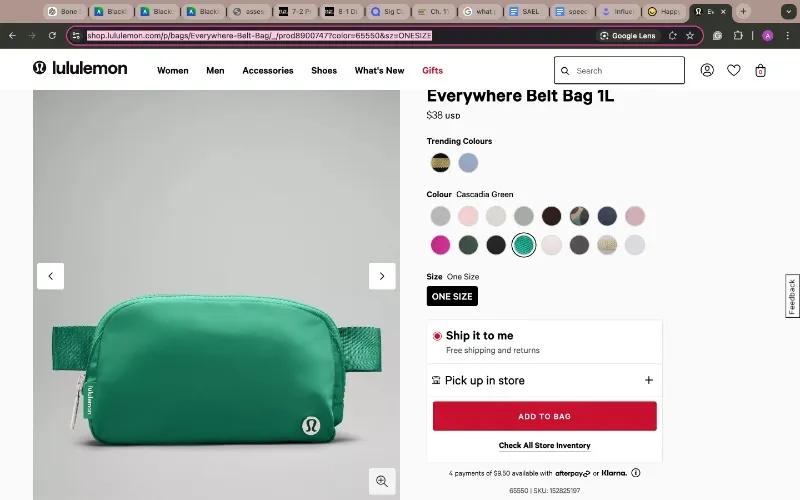Select the light blue trending colour

(x=468, y=163)
